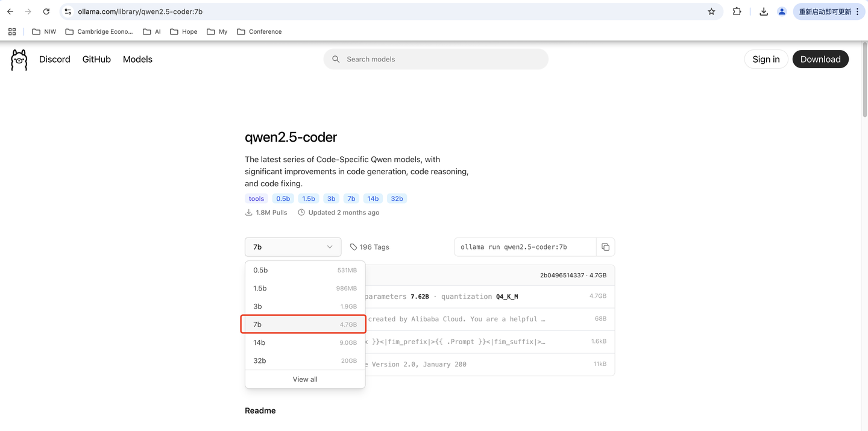
Task: Open the Discord link
Action: pyautogui.click(x=55, y=59)
